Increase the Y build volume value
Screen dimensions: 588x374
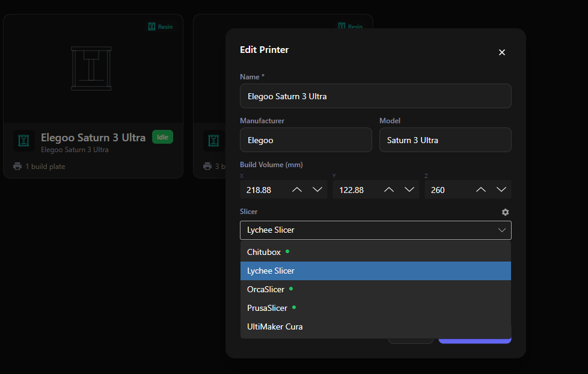(389, 190)
